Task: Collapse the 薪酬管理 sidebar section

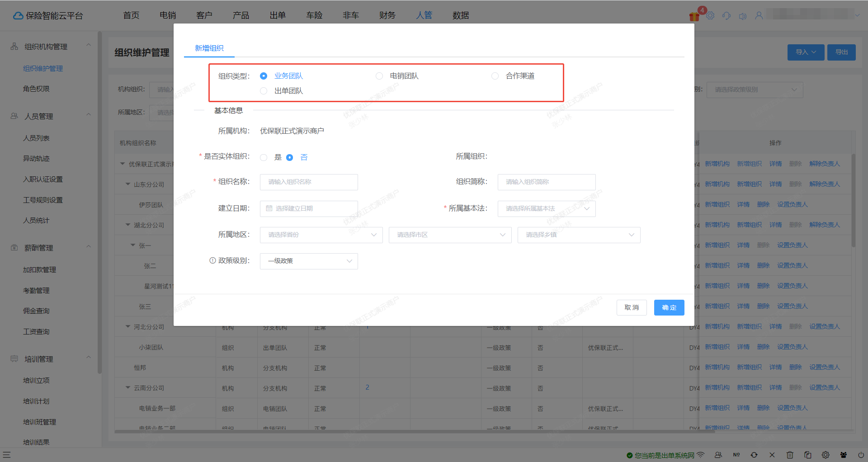Action: pyautogui.click(x=89, y=247)
